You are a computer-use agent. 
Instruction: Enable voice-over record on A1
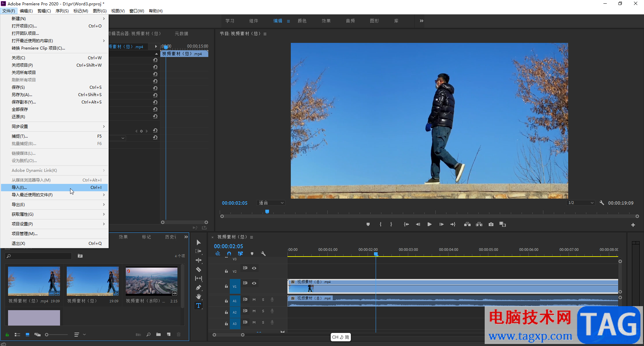[x=272, y=300]
